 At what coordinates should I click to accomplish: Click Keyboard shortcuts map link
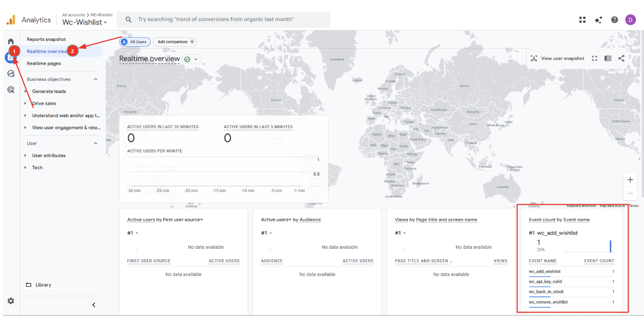[x=581, y=206]
